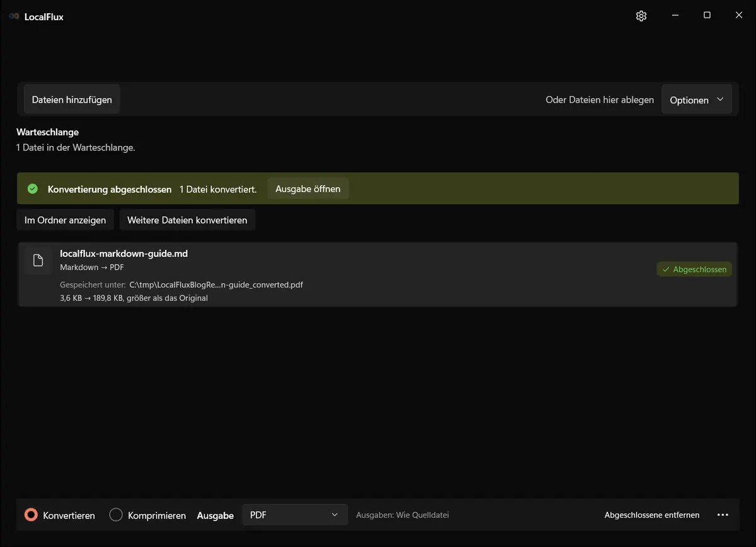Image resolution: width=756 pixels, height=547 pixels.
Task: Select the Komprimieren radio button
Action: [x=116, y=515]
